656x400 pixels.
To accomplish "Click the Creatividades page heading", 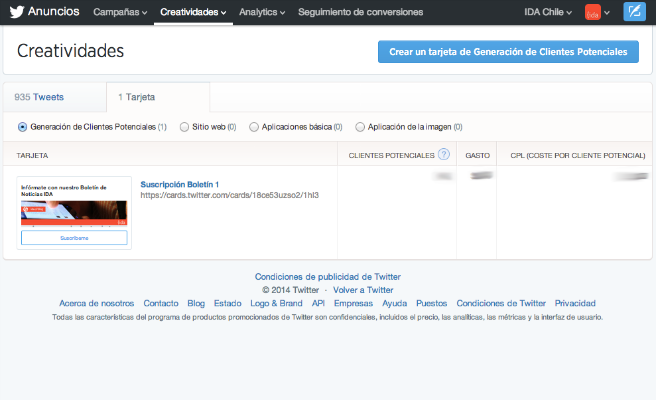I will 70,51.
